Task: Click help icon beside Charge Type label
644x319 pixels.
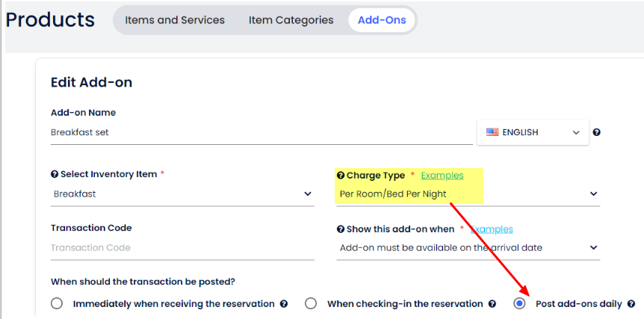Action: 341,176
